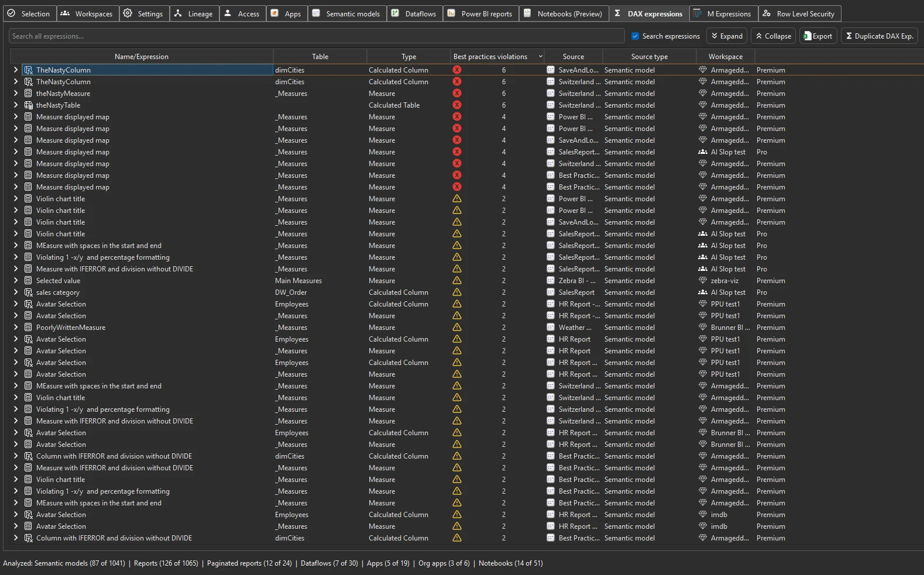Image resolution: width=924 pixels, height=575 pixels.
Task: Click the Excel icon on Export button
Action: point(808,36)
